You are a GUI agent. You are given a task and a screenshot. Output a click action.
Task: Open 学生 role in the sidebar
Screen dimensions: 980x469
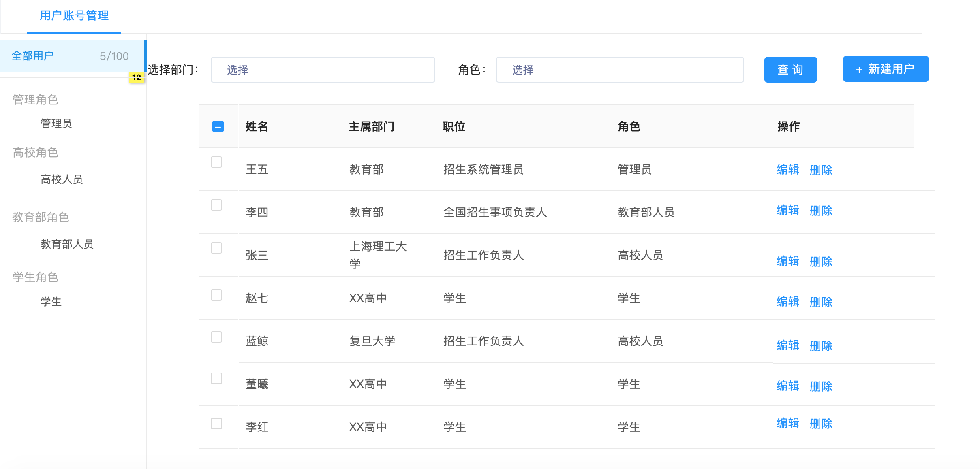[51, 302]
